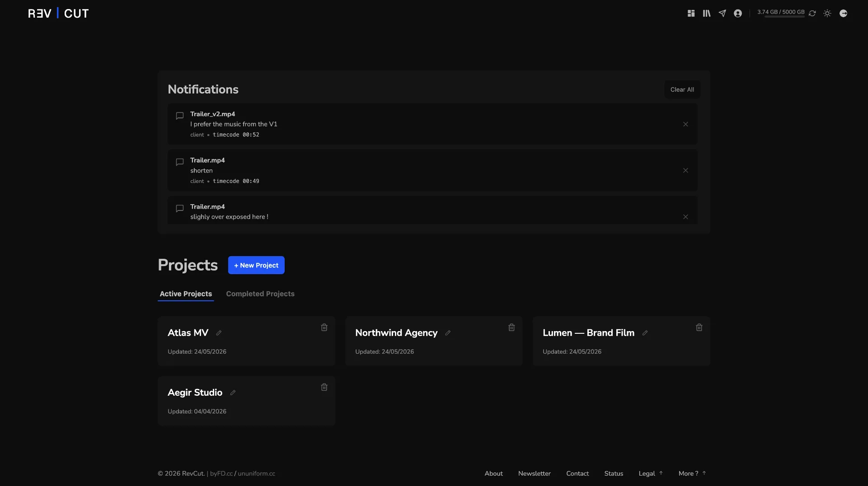Viewport: 868px width, 486px height.
Task: Clear all notifications
Action: click(682, 89)
